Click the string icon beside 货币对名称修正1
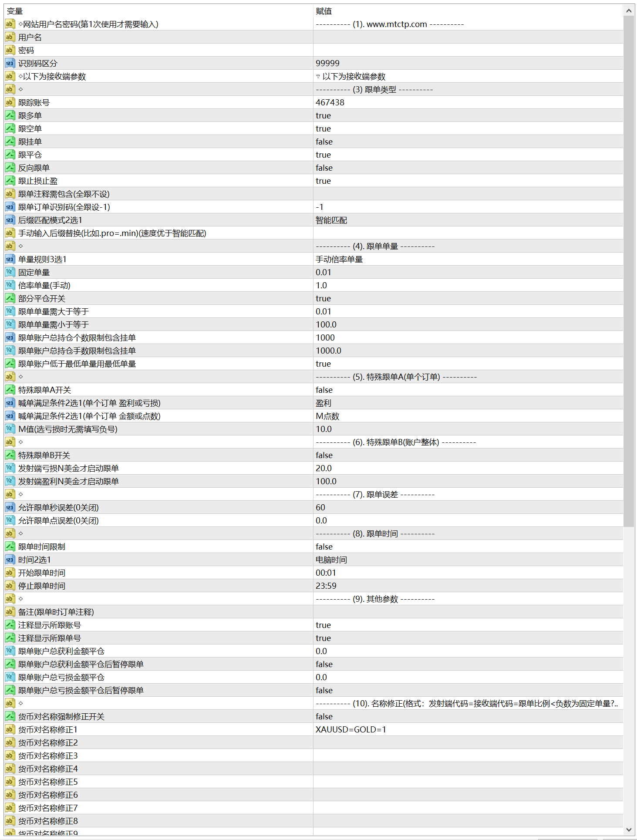The image size is (637, 840). pos(10,729)
